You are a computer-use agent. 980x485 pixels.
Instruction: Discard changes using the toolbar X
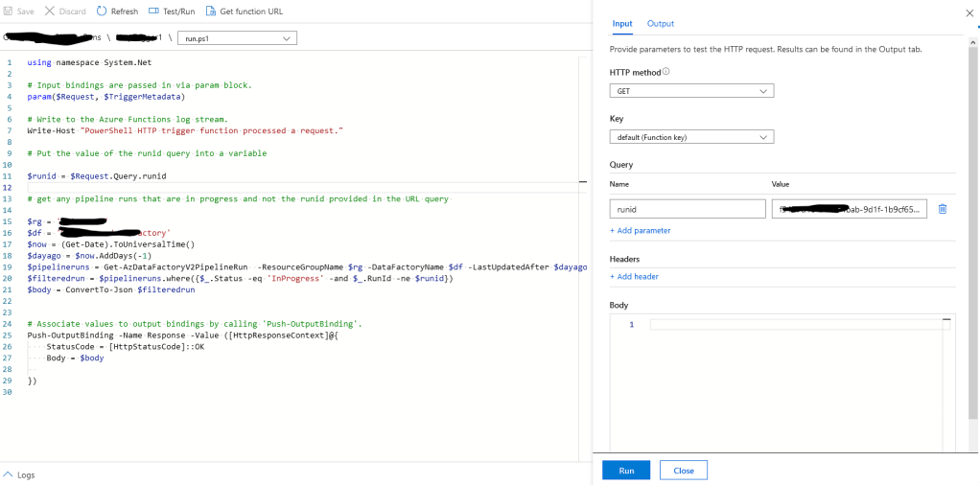pos(49,12)
